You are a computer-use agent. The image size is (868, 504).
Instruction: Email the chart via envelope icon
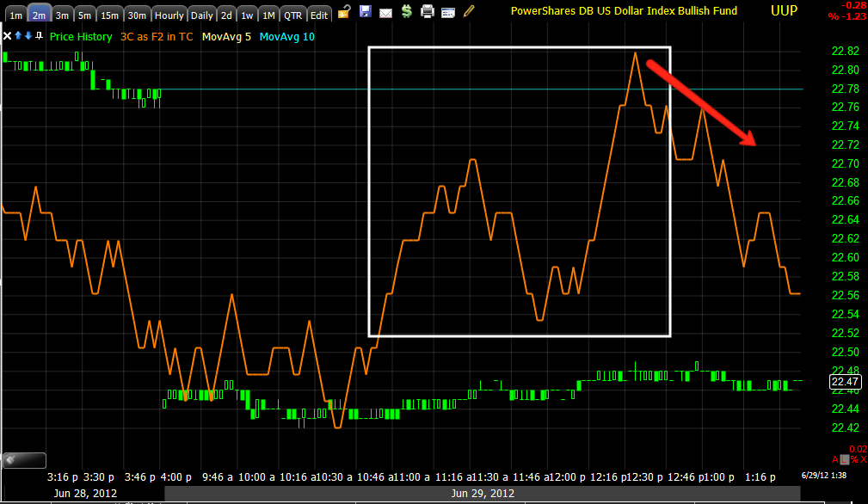coord(386,12)
